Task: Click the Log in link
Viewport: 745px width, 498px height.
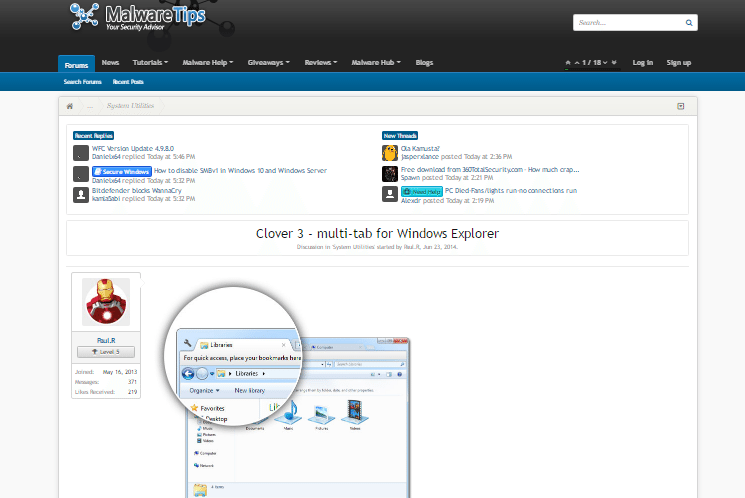Action: tap(642, 63)
